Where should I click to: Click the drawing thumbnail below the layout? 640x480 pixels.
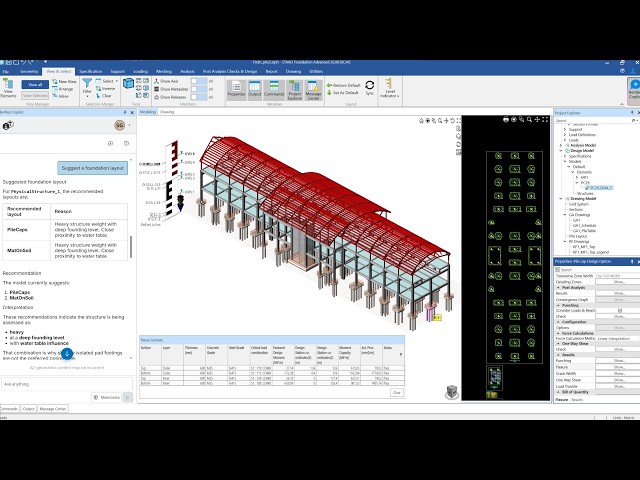pos(495,378)
